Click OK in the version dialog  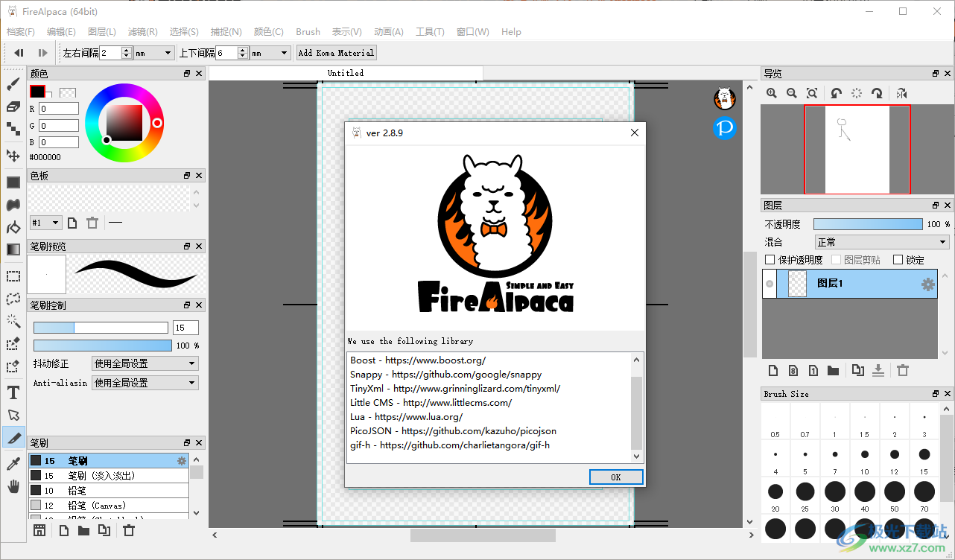(615, 477)
